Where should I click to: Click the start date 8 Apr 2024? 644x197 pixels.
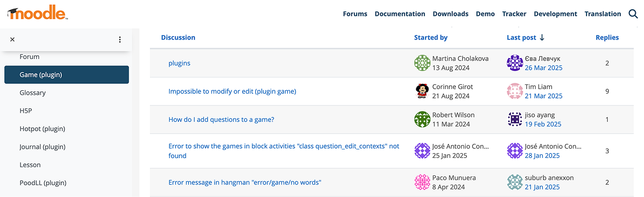(x=448, y=187)
